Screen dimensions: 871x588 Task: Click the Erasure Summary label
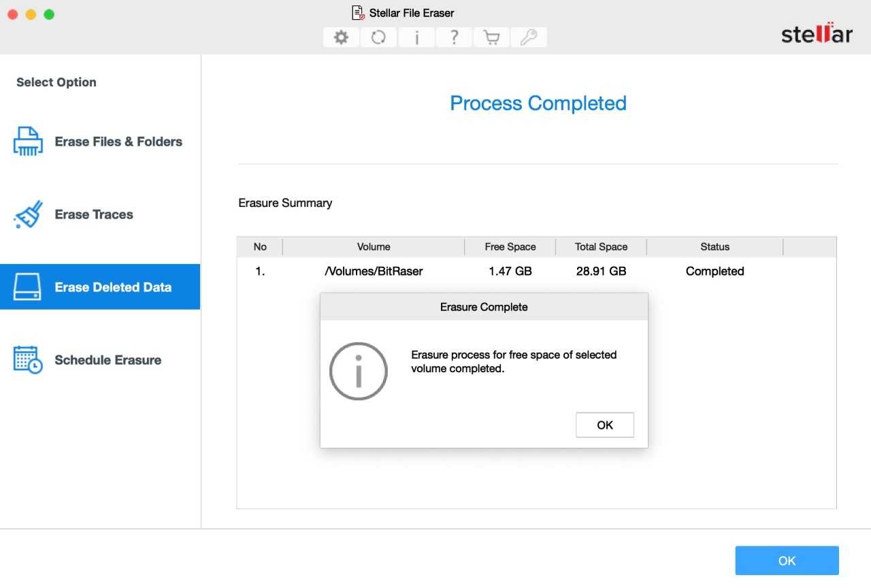click(x=285, y=203)
